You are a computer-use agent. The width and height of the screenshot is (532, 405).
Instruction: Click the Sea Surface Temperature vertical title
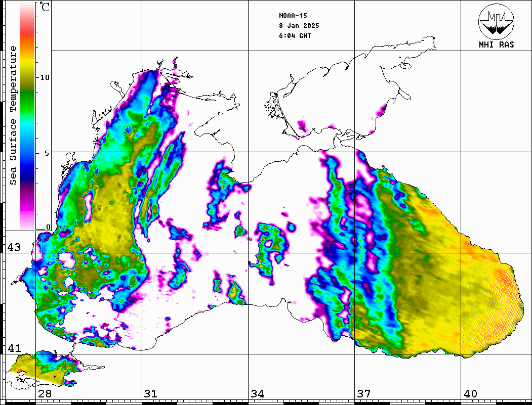tap(13, 115)
